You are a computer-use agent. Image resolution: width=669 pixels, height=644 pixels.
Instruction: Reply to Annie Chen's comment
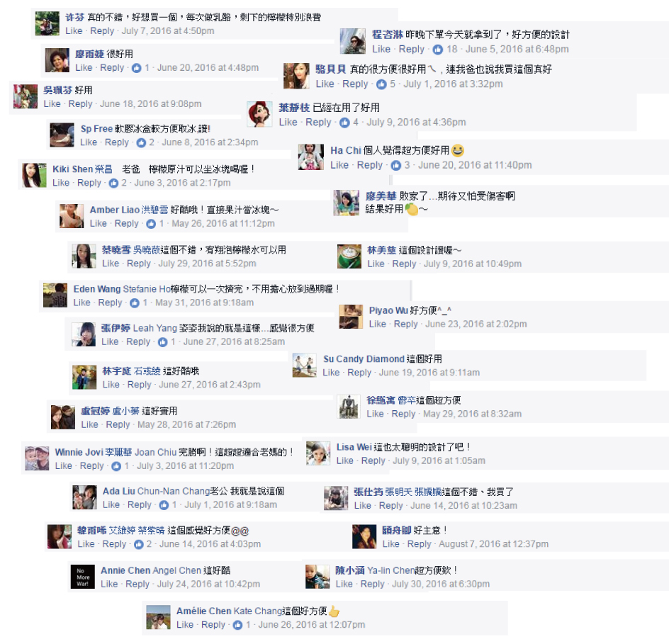[x=137, y=584]
